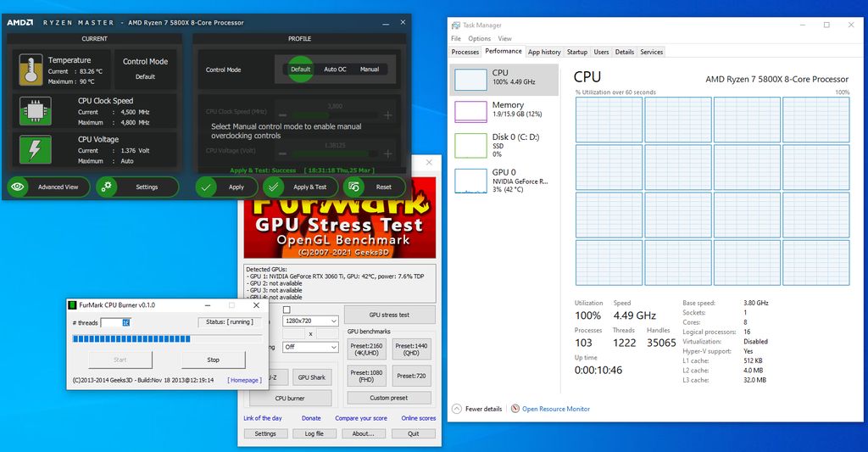
Task: Click the Log file button
Action: [x=314, y=433]
